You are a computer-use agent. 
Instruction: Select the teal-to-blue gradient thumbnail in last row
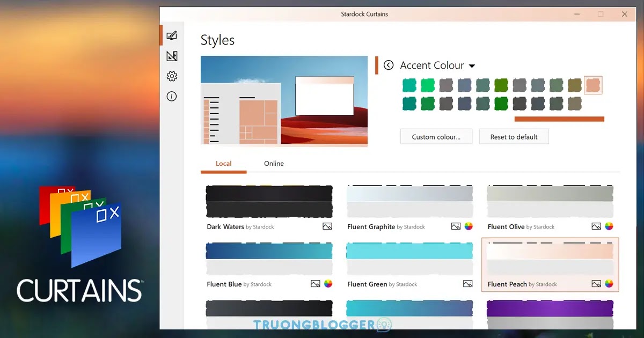[x=410, y=314]
